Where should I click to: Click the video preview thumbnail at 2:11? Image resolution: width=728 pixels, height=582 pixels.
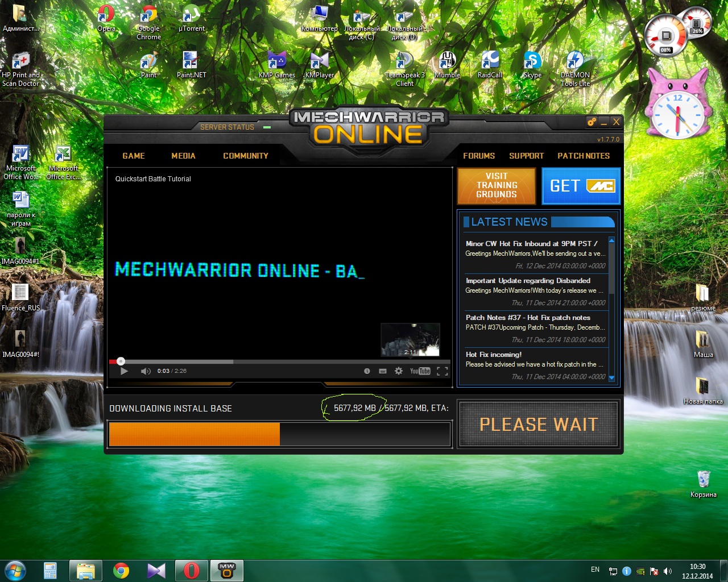[410, 339]
